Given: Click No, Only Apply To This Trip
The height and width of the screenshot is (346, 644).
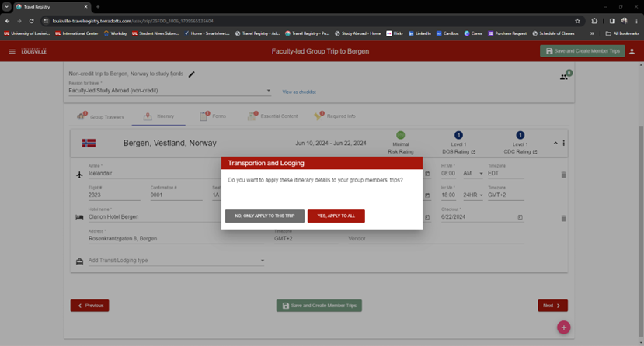Looking at the screenshot, I should coord(264,216).
